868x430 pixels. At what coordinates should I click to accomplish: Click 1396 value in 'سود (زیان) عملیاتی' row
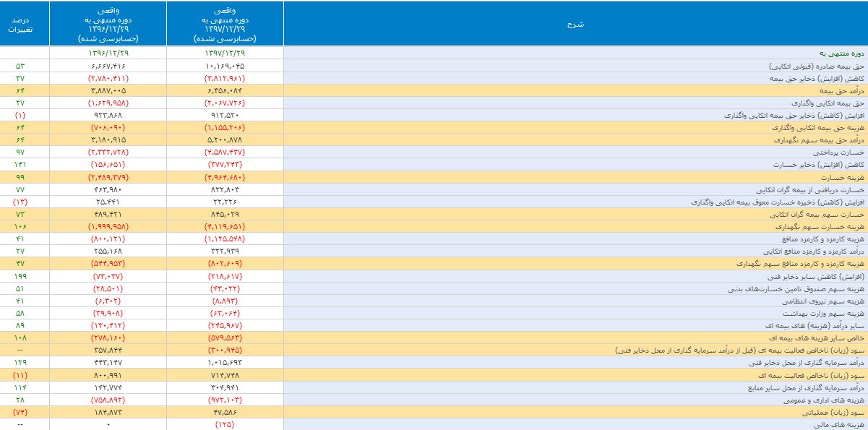pyautogui.click(x=108, y=413)
